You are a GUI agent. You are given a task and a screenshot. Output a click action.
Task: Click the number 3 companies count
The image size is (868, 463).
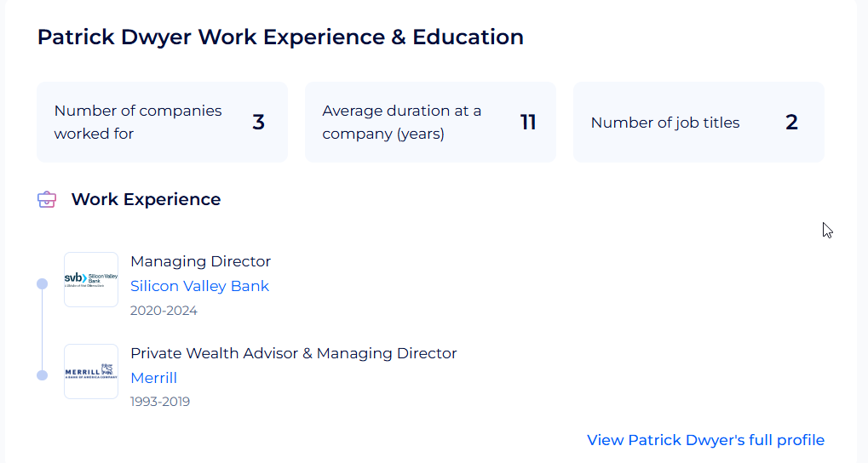[x=258, y=123]
